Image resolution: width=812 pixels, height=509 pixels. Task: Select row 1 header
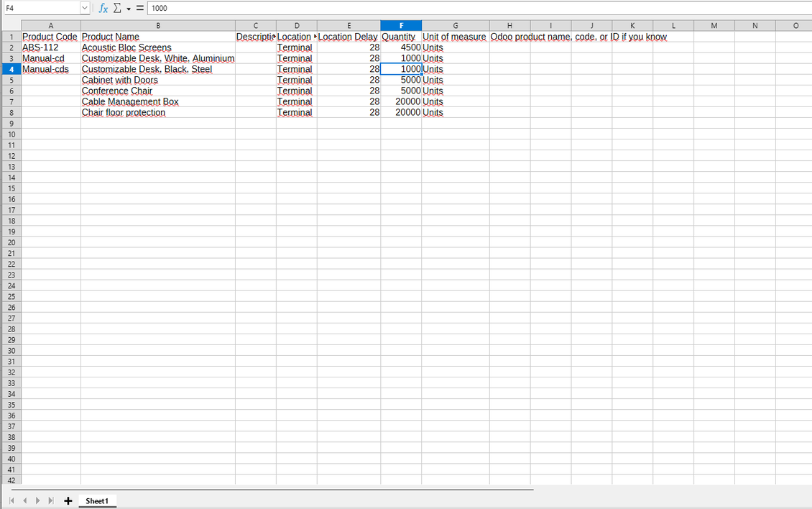pyautogui.click(x=11, y=37)
